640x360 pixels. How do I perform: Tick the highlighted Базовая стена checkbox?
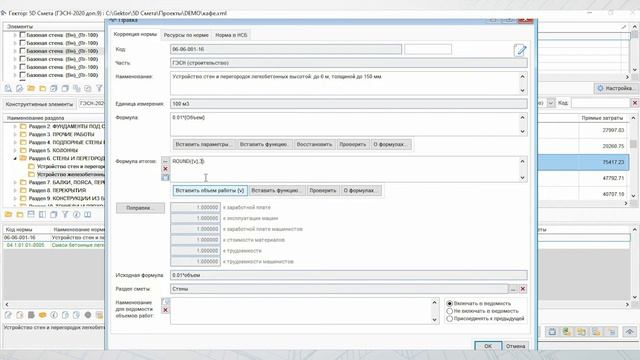click(x=23, y=51)
